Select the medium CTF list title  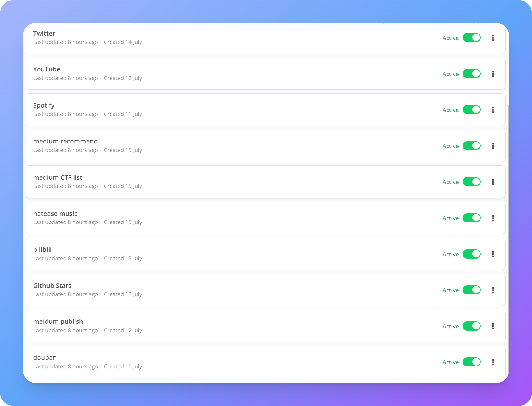coord(58,177)
